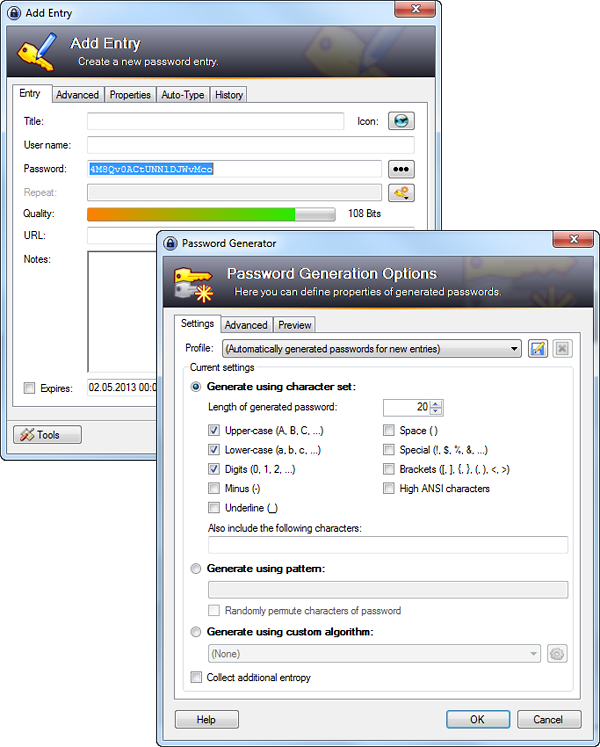
Task: Click the password Quality progress bar
Action: click(211, 214)
